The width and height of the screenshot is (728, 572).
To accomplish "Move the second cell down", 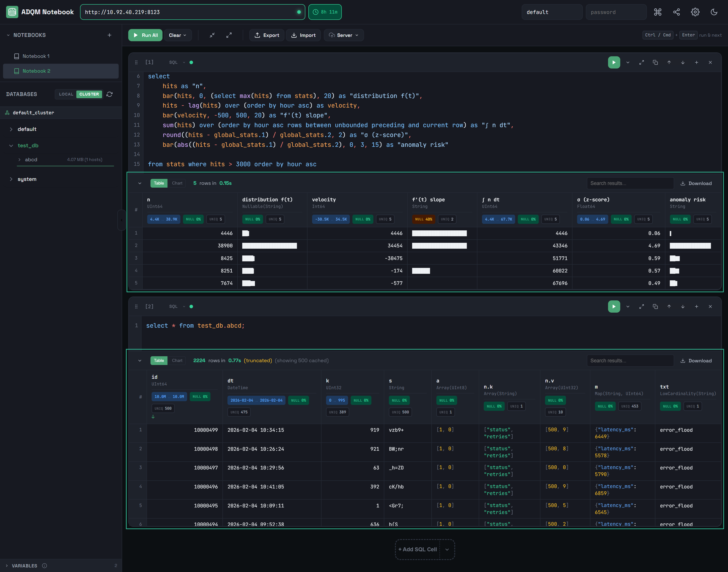I will (x=683, y=307).
